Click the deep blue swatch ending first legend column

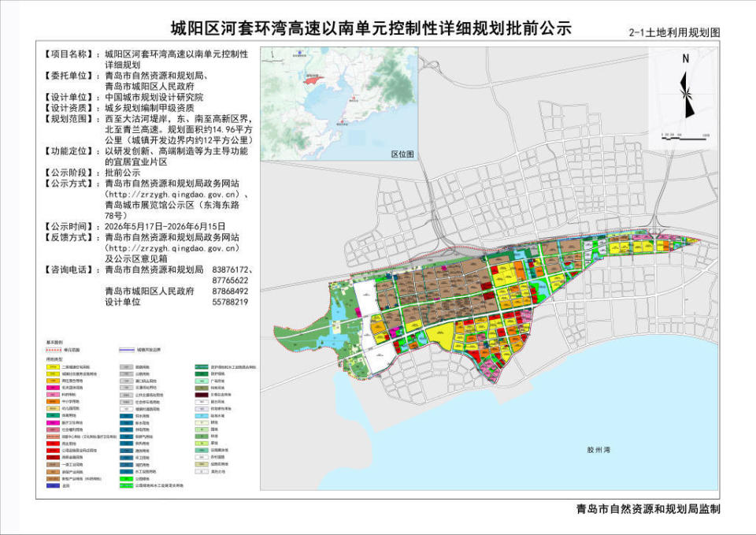click(x=53, y=486)
